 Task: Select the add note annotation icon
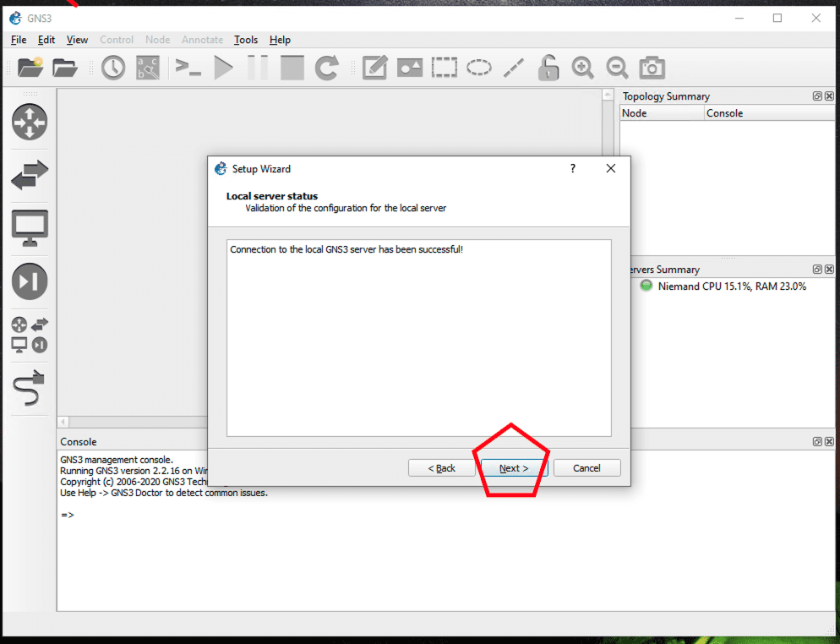pyautogui.click(x=374, y=68)
